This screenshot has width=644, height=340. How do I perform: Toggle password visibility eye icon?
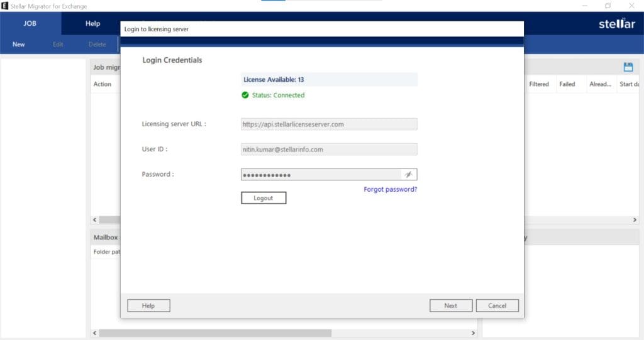(x=408, y=175)
